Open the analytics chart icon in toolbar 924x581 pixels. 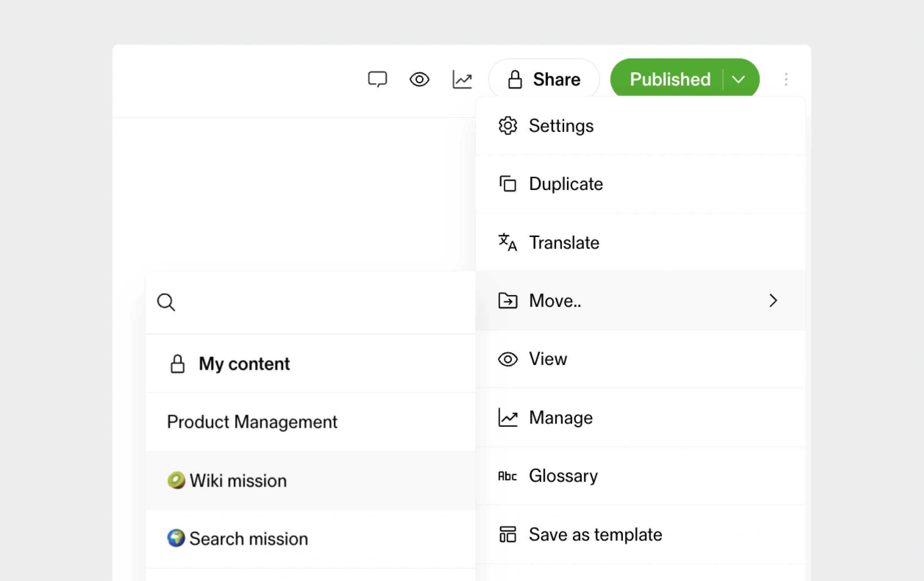462,79
